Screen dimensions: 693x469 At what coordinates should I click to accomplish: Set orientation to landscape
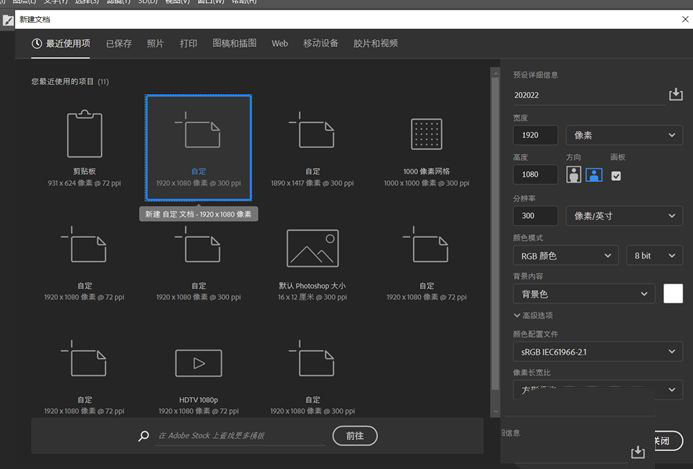(x=594, y=175)
